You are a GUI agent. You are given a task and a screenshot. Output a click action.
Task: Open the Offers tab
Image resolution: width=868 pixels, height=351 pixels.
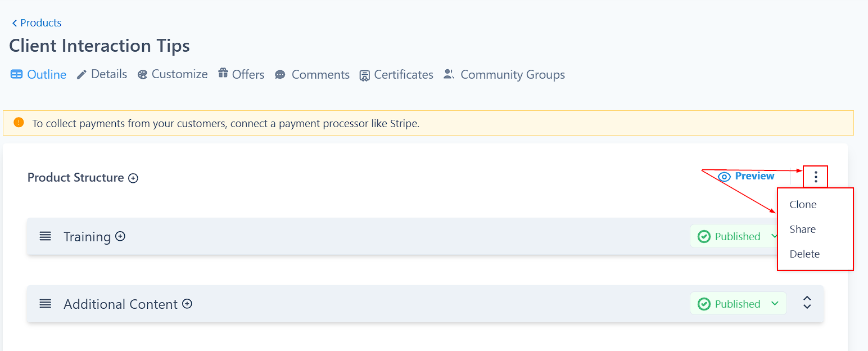click(241, 74)
